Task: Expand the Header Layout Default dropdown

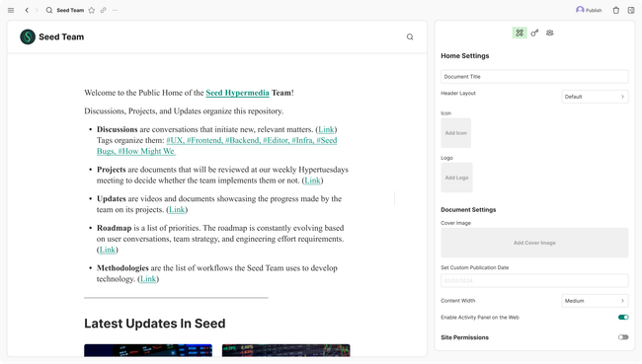Action: click(595, 97)
